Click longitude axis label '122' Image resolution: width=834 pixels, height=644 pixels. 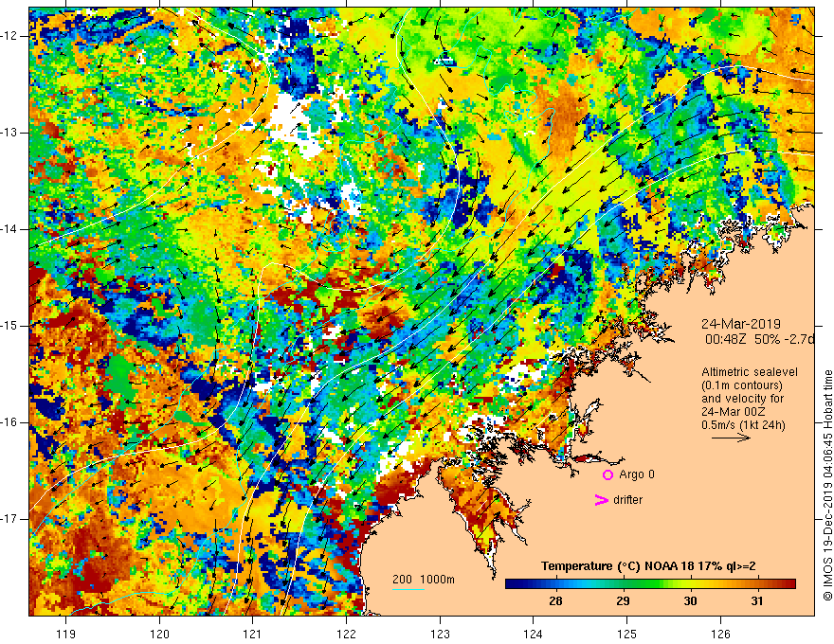click(346, 634)
